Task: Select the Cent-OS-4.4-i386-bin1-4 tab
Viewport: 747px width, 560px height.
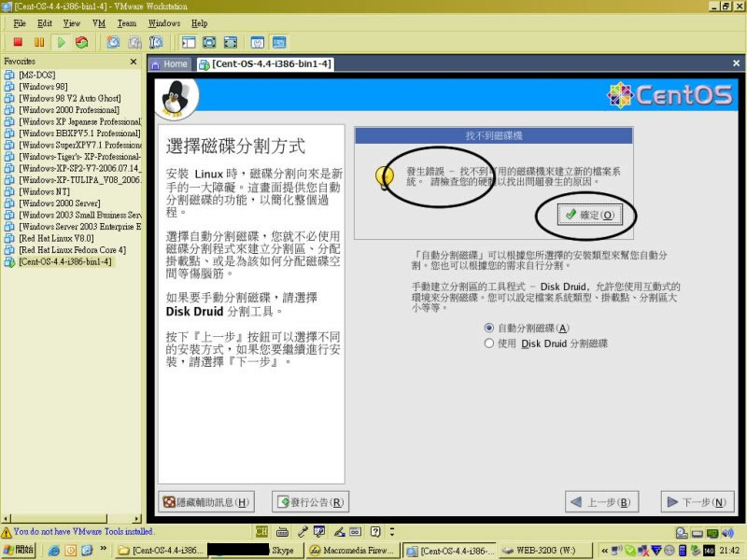Action: pyautogui.click(x=265, y=64)
